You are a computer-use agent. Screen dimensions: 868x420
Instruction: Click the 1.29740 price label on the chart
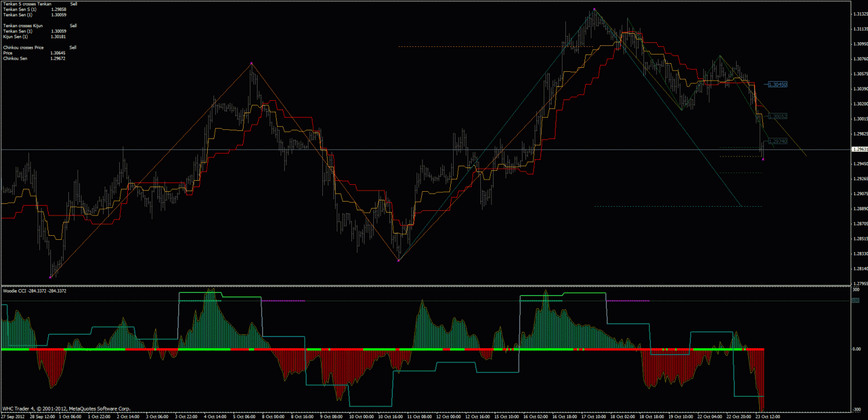(x=777, y=141)
